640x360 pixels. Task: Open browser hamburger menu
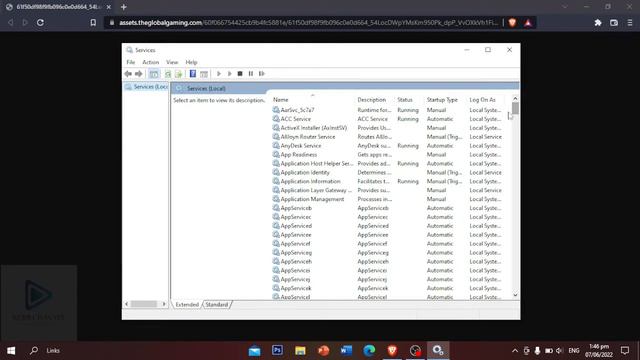pos(630,23)
